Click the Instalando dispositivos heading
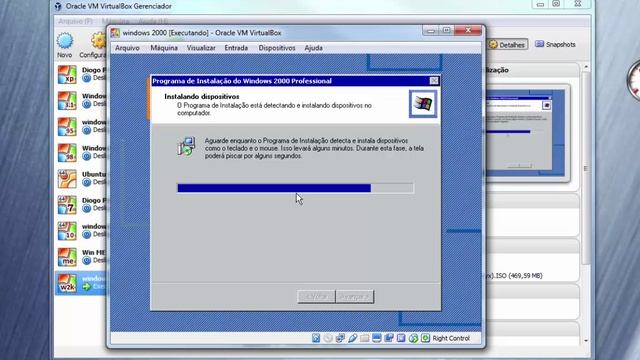This screenshot has height=360, width=640. [202, 97]
